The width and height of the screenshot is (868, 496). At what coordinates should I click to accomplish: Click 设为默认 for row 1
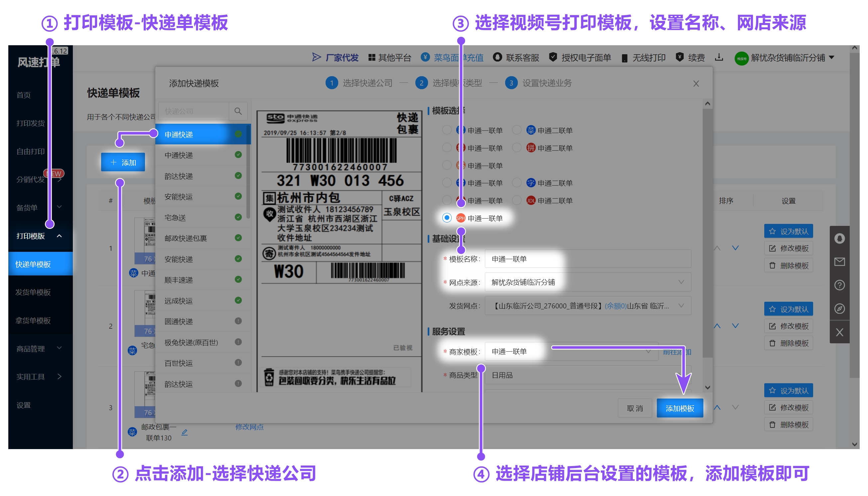[788, 231]
